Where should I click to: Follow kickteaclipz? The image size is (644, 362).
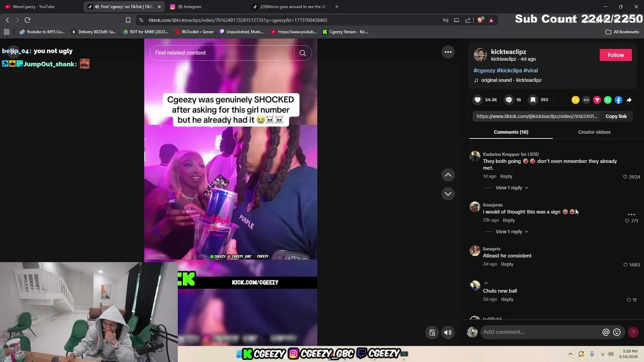(x=615, y=55)
